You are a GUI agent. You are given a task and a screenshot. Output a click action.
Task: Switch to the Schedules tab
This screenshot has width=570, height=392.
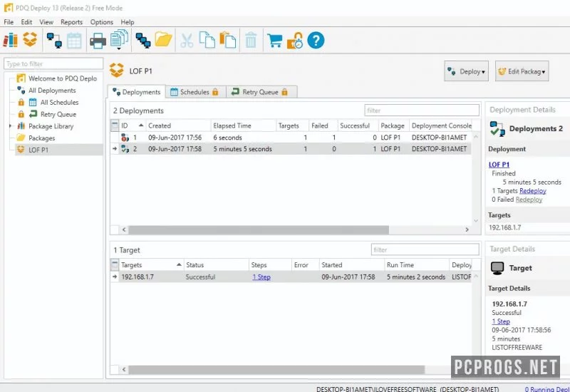pyautogui.click(x=195, y=92)
